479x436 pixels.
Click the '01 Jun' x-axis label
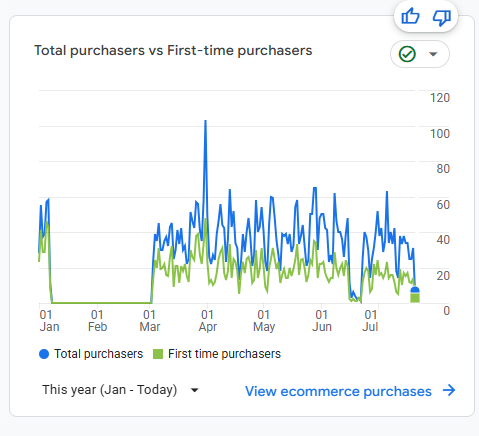tap(322, 321)
